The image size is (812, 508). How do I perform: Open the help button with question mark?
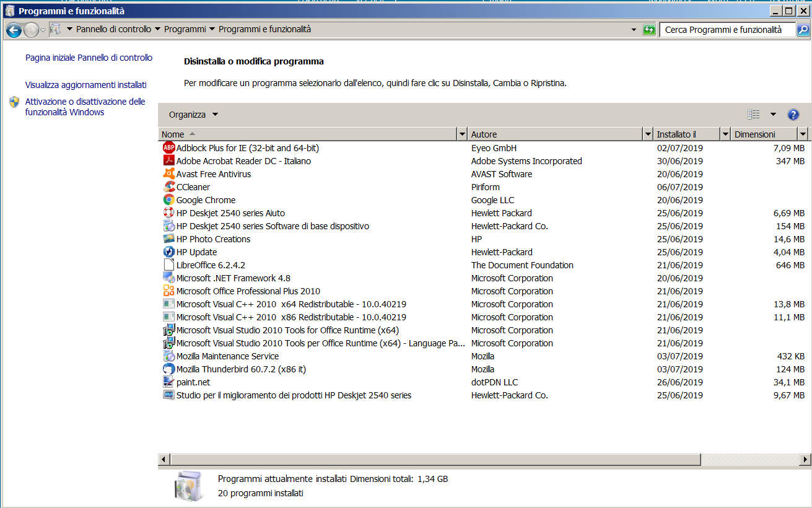point(793,115)
